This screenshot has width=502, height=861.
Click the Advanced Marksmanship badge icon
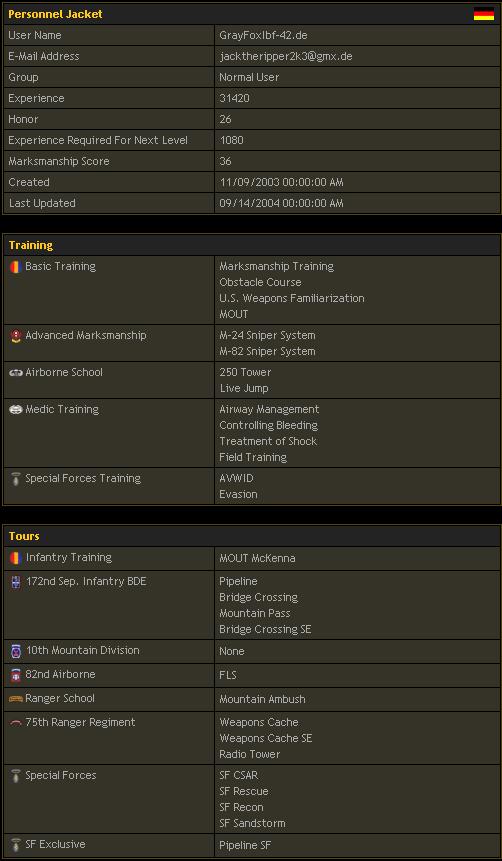[15, 336]
